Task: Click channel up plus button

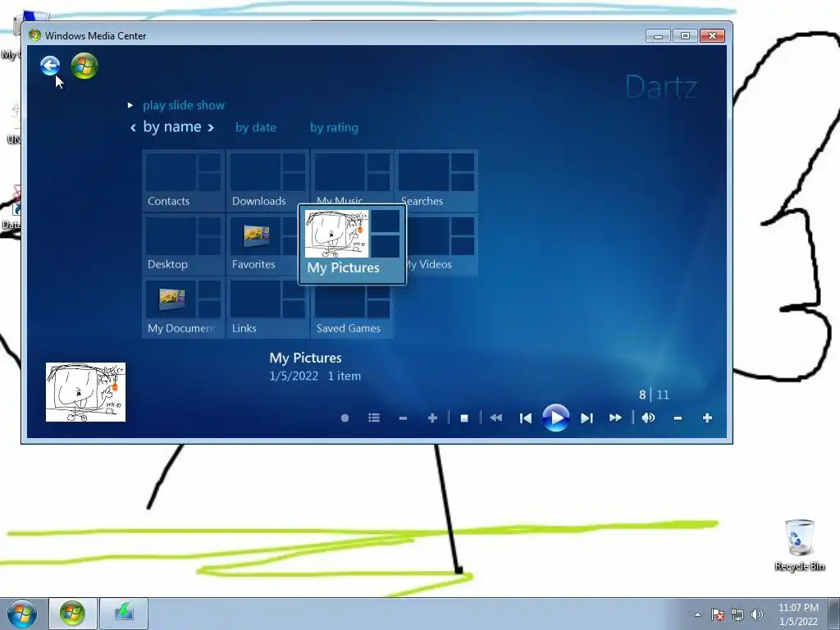Action: click(432, 418)
